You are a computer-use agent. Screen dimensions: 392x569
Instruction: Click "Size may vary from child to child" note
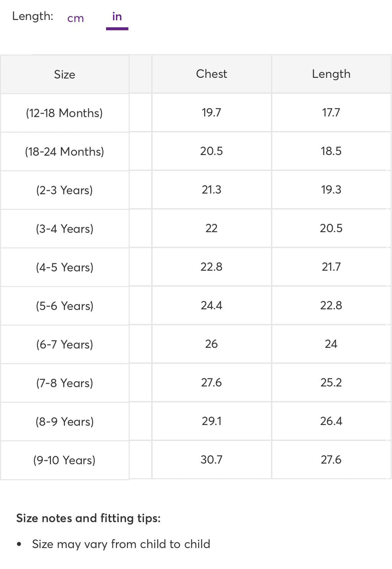121,544
